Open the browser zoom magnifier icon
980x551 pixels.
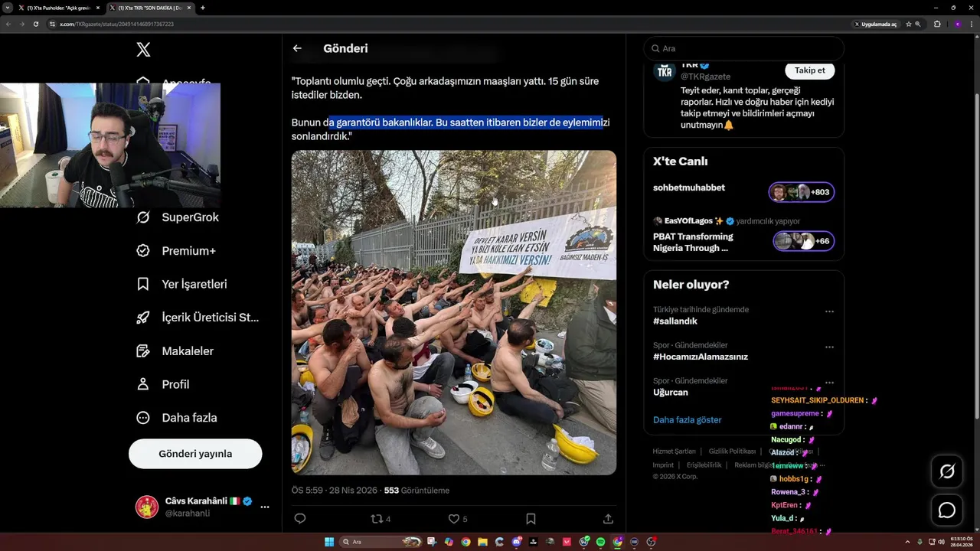pos(918,24)
